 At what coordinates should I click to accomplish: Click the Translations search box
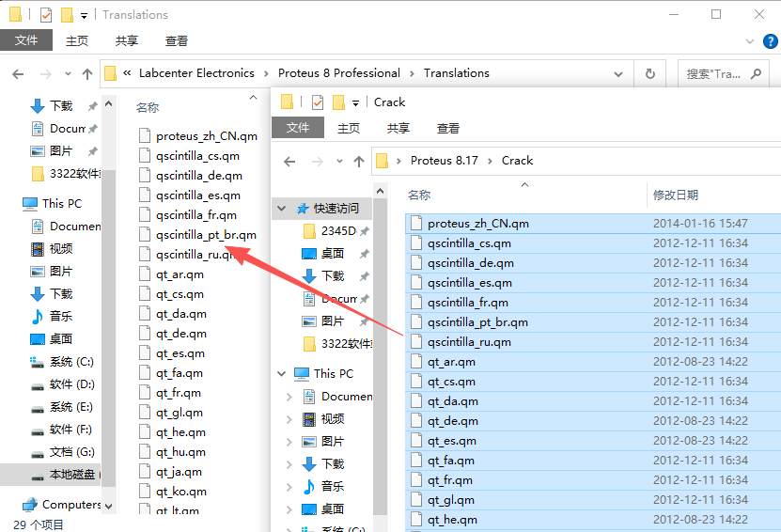(724, 73)
